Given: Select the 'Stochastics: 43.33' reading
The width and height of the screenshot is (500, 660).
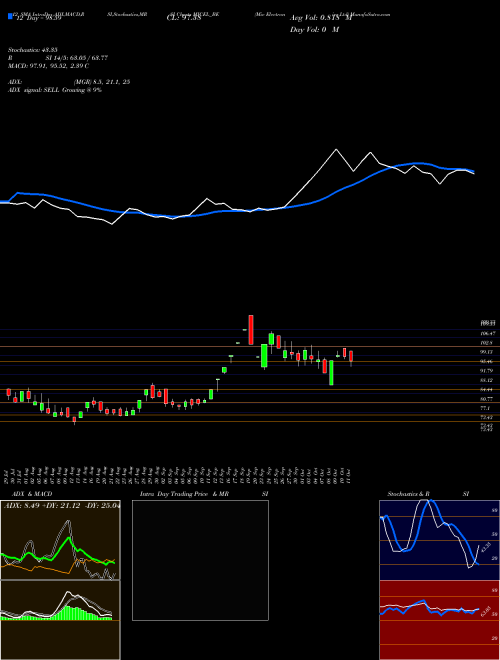Looking at the screenshot, I should [35, 49].
